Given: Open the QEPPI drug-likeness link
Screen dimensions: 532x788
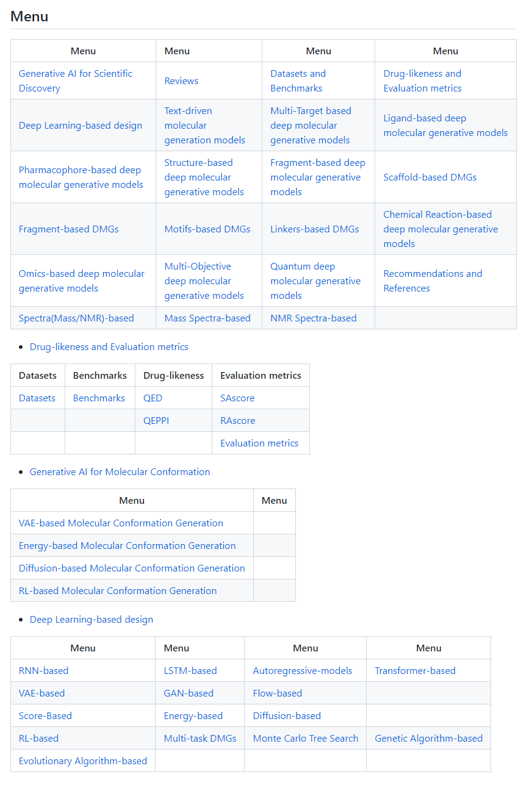Looking at the screenshot, I should [x=156, y=420].
